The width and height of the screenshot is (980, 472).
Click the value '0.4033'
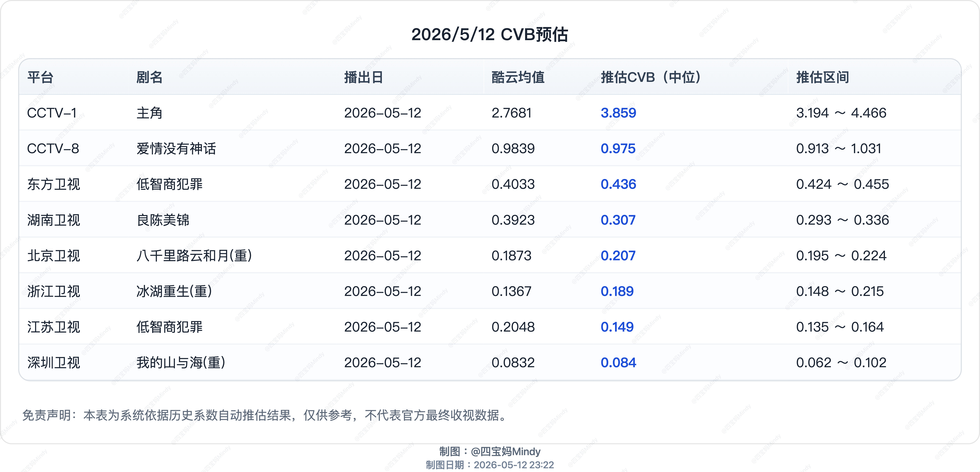tap(513, 184)
